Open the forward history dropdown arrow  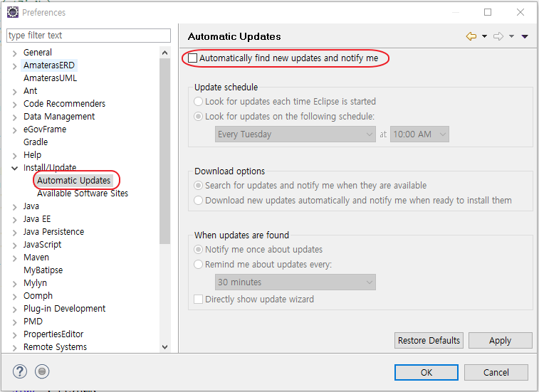tap(511, 36)
